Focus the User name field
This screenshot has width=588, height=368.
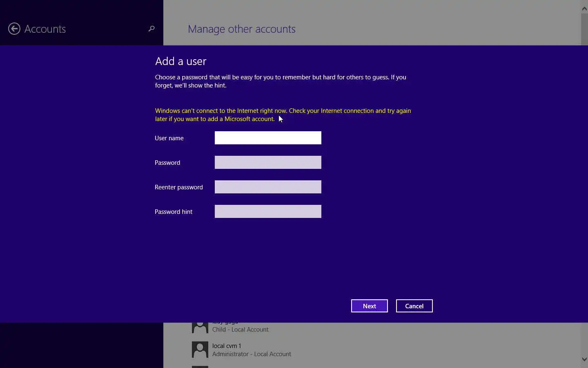pos(268,138)
